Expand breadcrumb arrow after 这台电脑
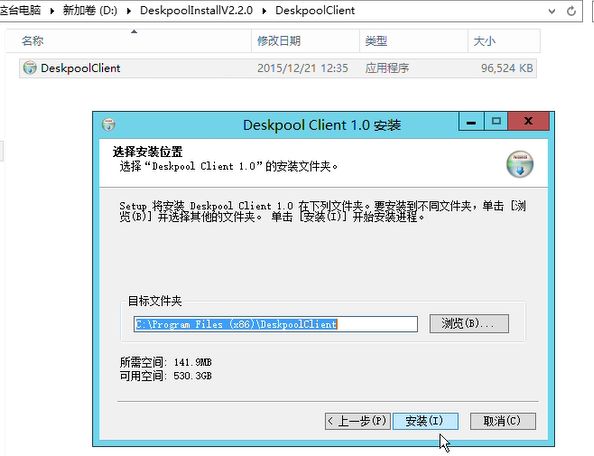594x456 pixels. coord(52,11)
